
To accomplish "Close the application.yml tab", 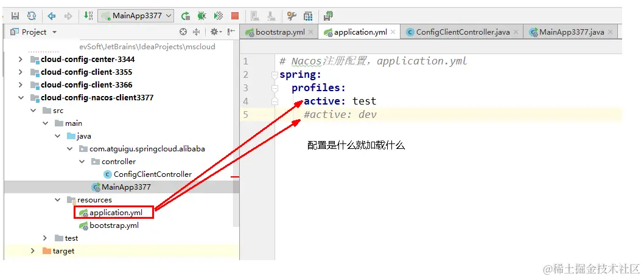I will point(393,32).
